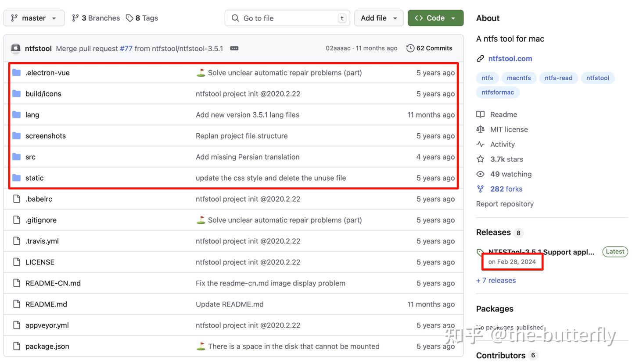Click the file icon beside .babelrc
The width and height of the screenshot is (632, 364).
pyautogui.click(x=17, y=199)
